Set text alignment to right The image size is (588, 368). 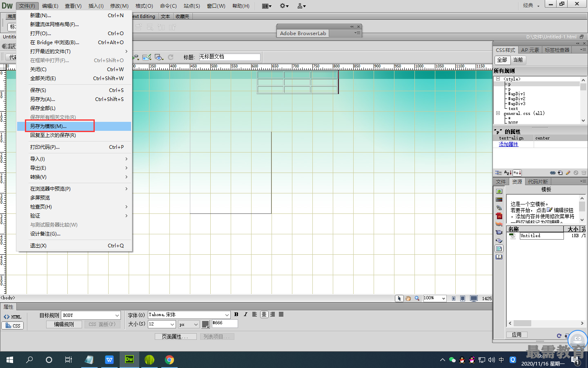point(273,314)
